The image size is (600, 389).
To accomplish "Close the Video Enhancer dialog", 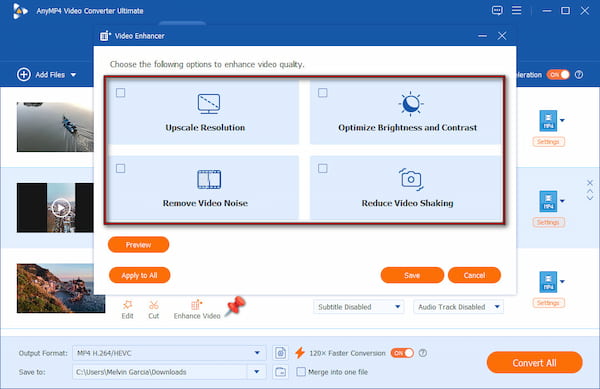I will tap(502, 36).
